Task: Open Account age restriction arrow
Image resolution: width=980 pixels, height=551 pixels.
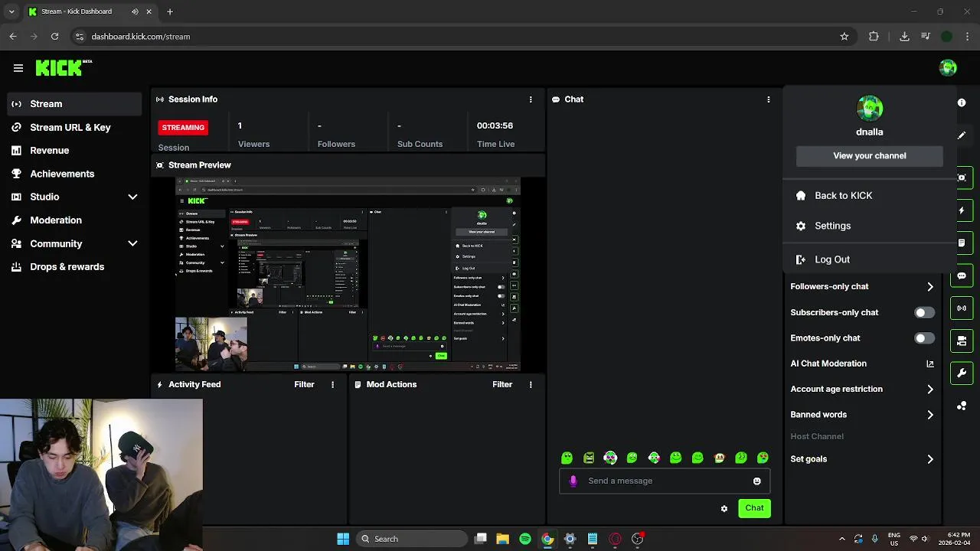Action: point(930,390)
